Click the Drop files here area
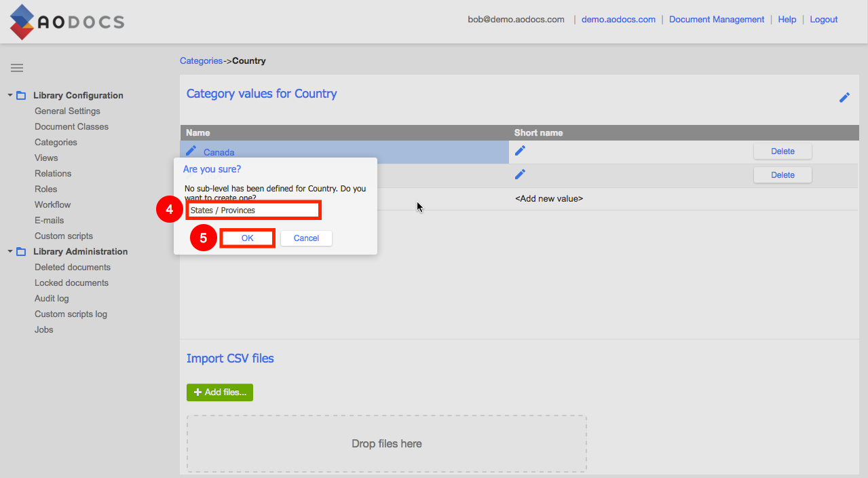868x478 pixels. click(x=387, y=444)
